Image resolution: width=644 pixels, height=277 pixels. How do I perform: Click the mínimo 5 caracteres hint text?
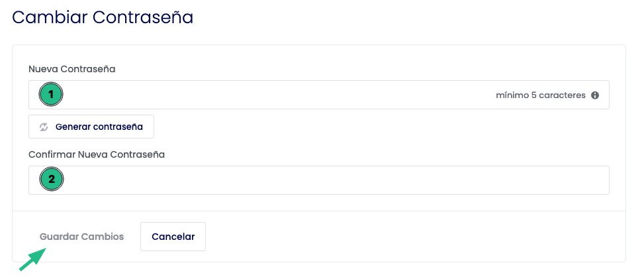click(541, 95)
